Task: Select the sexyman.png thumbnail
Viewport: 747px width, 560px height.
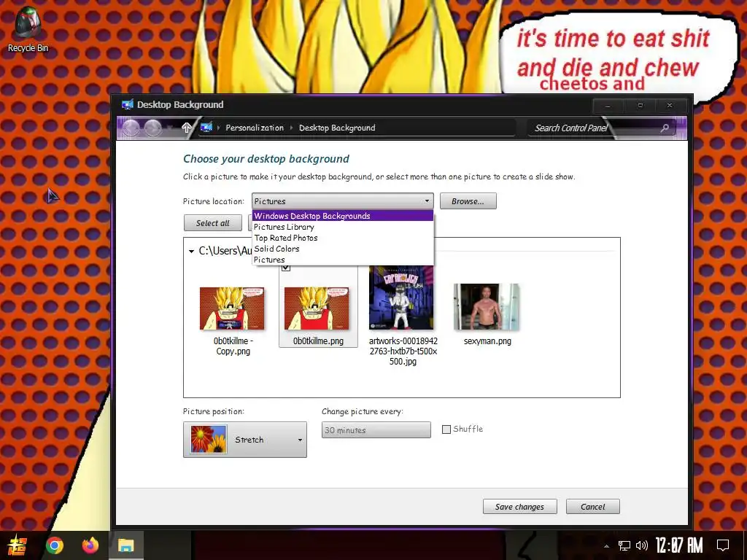Action: 487,307
